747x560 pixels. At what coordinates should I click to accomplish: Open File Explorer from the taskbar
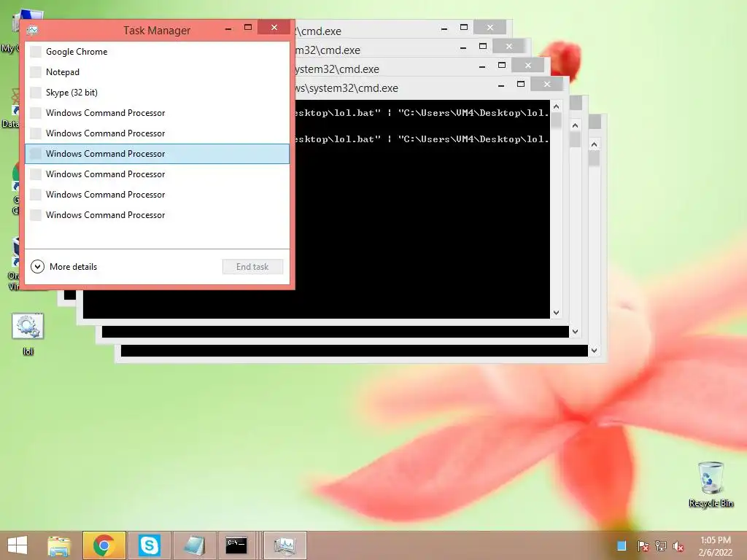58,545
